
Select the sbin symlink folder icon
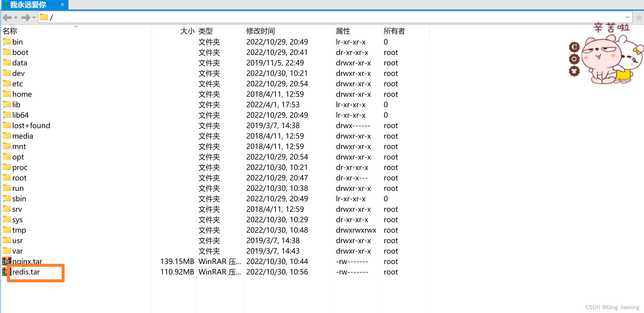tap(7, 199)
